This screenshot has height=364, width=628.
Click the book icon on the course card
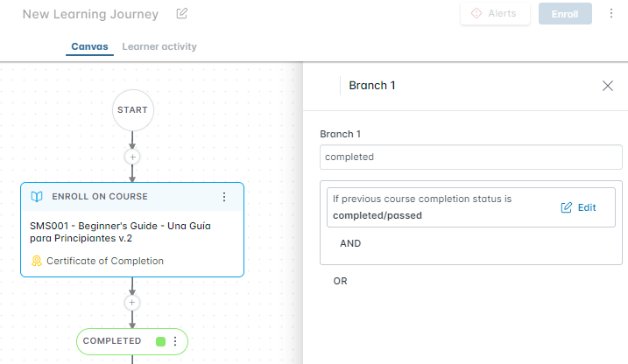click(x=37, y=197)
